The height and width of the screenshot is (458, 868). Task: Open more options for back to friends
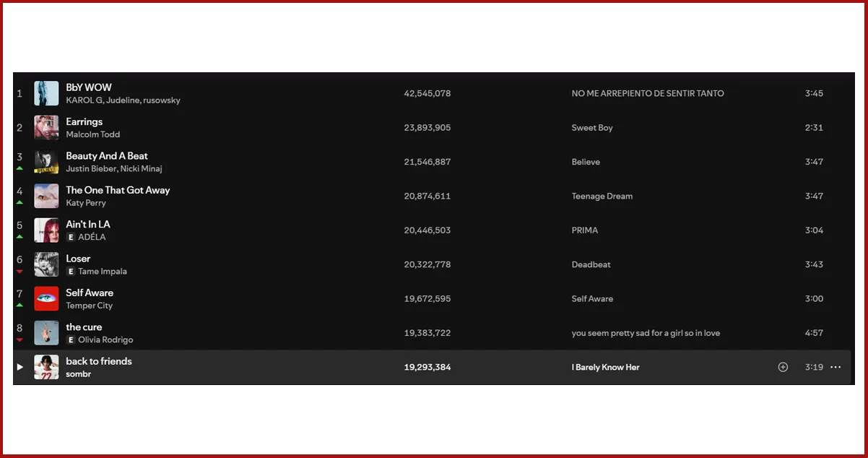[x=836, y=367]
